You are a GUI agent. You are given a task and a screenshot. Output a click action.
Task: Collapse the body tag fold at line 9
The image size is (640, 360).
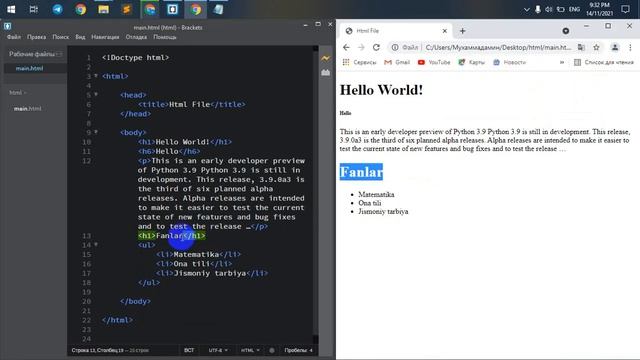[x=96, y=132]
